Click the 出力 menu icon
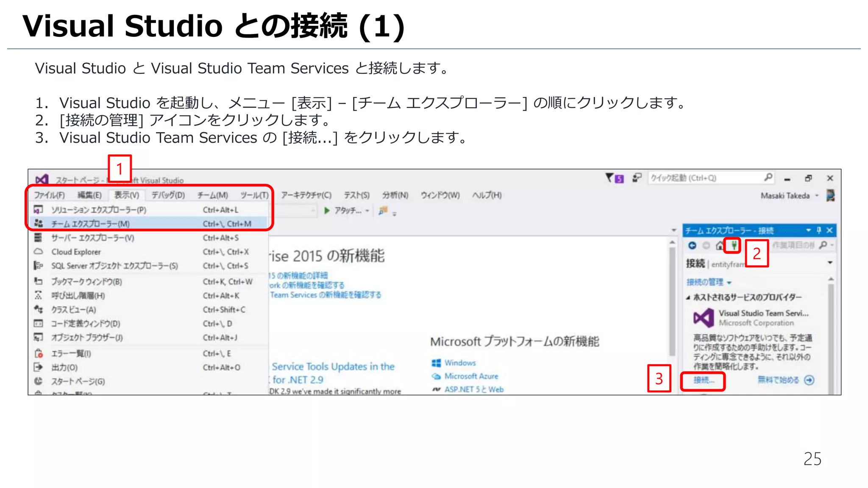The height and width of the screenshot is (488, 868). click(x=38, y=367)
